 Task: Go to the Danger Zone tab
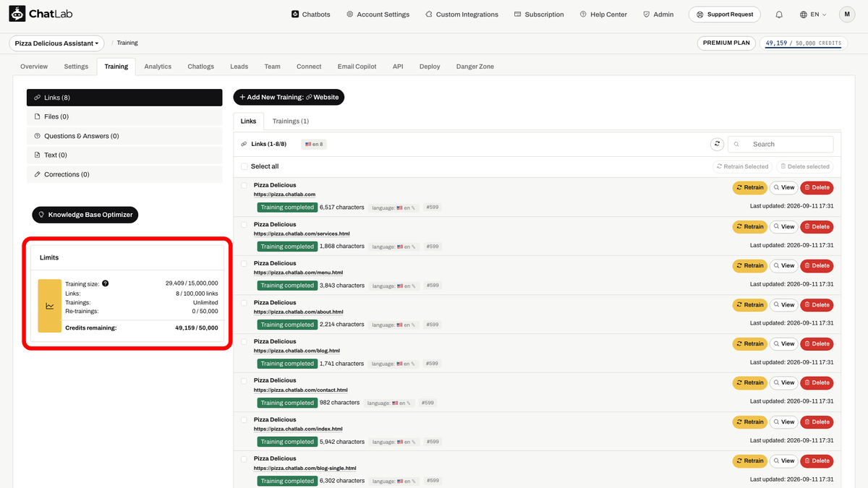[x=475, y=67]
